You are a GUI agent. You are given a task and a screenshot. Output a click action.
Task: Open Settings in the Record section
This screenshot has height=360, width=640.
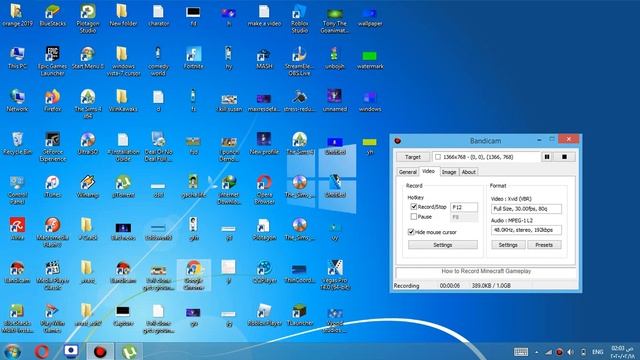(443, 245)
